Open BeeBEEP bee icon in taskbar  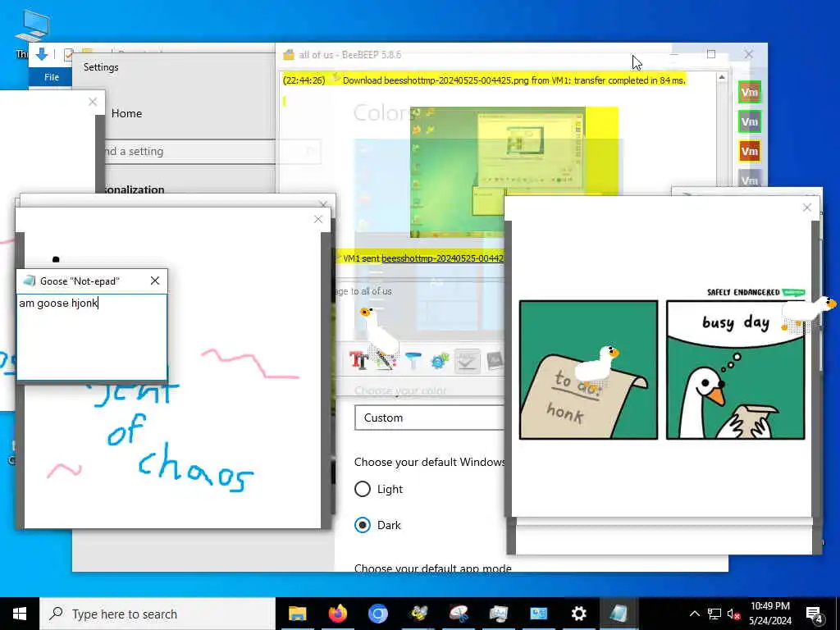[x=419, y=614]
